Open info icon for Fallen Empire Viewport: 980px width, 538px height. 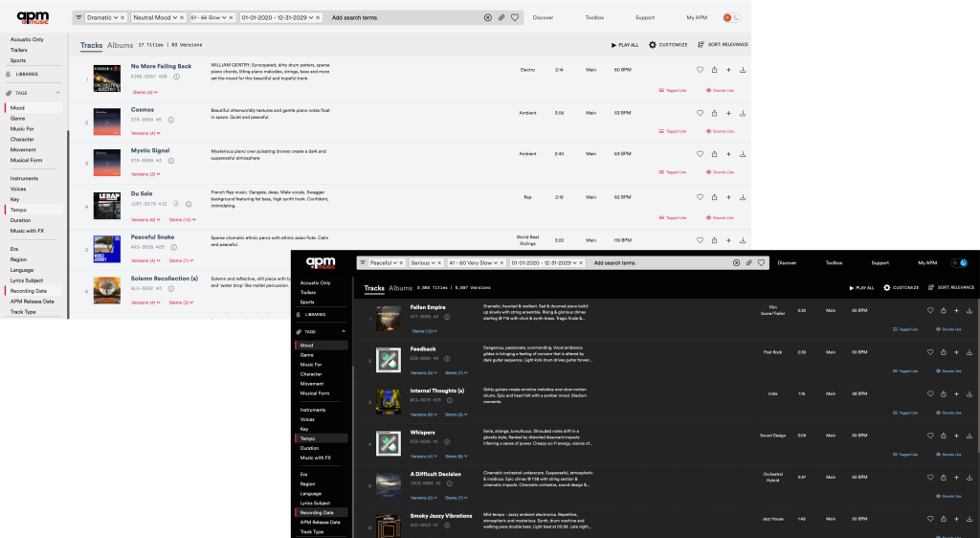pyautogui.click(x=447, y=317)
